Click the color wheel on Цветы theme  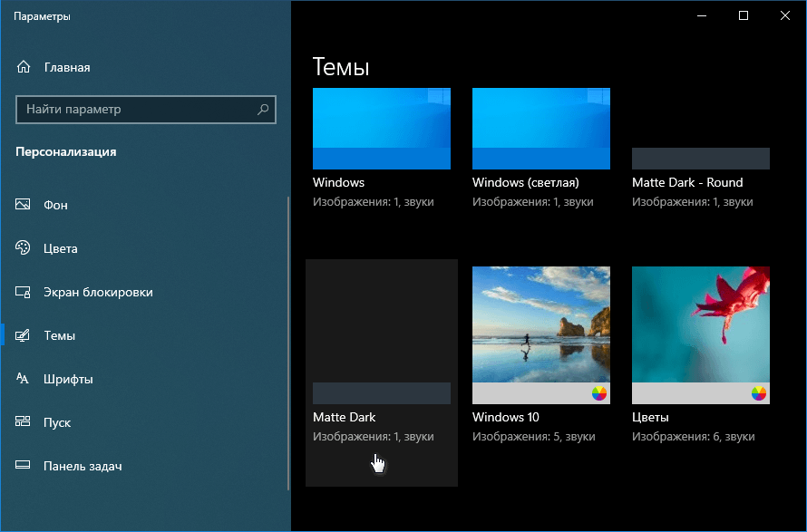coord(759,393)
